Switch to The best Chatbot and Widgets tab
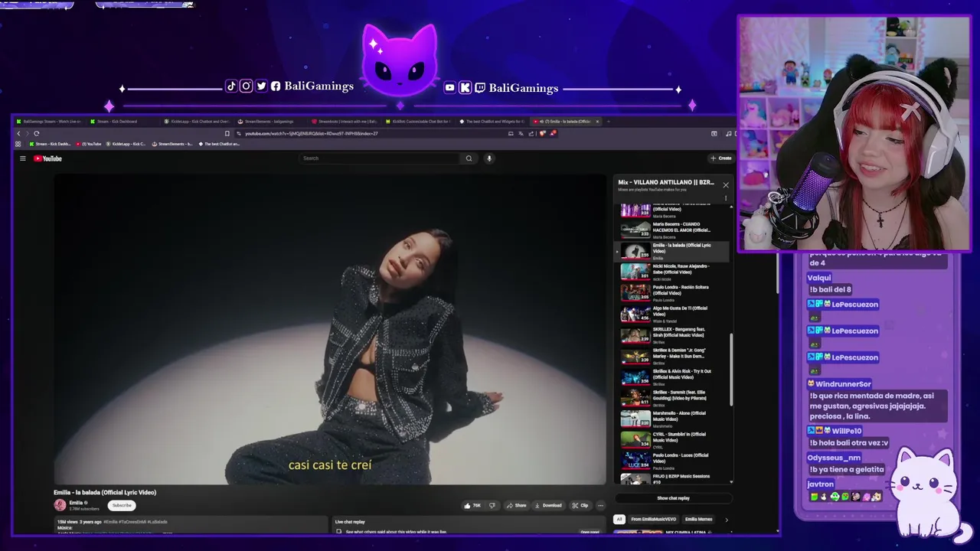Screen dimensions: 980x551 pyautogui.click(x=492, y=121)
